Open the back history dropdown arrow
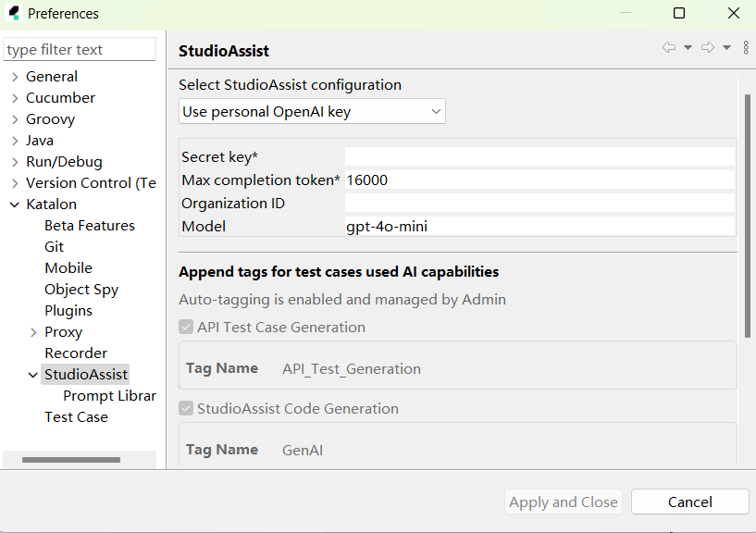 pos(688,48)
